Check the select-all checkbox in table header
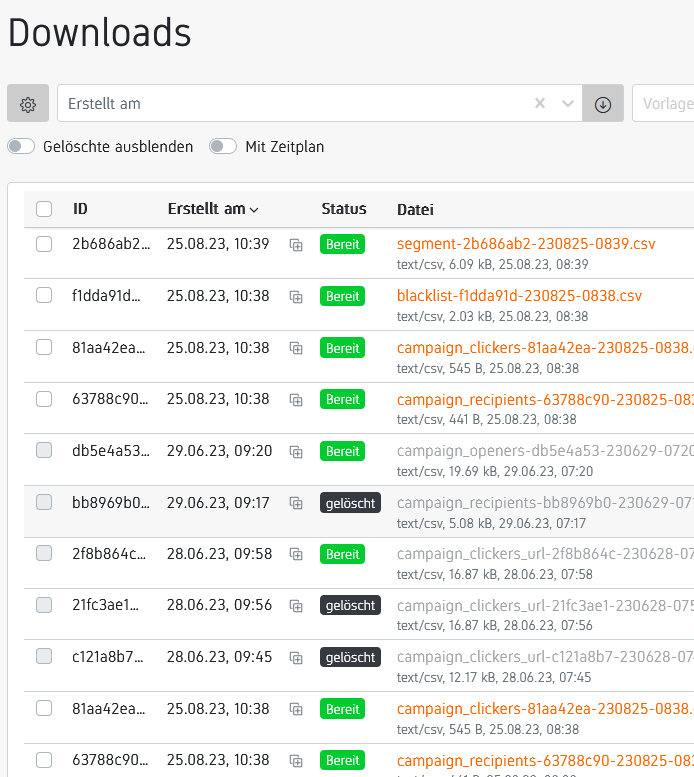694x777 pixels. pyautogui.click(x=44, y=209)
